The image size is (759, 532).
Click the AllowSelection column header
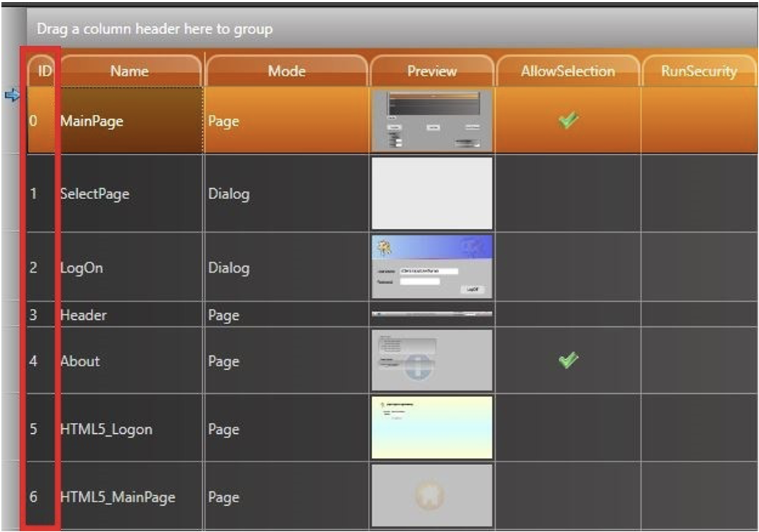(568, 71)
